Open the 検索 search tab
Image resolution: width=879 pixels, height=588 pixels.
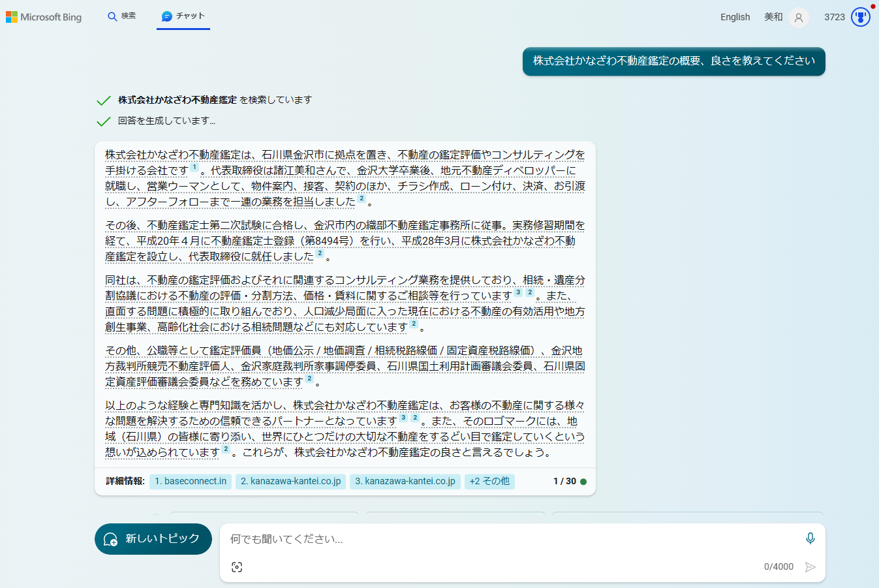122,16
